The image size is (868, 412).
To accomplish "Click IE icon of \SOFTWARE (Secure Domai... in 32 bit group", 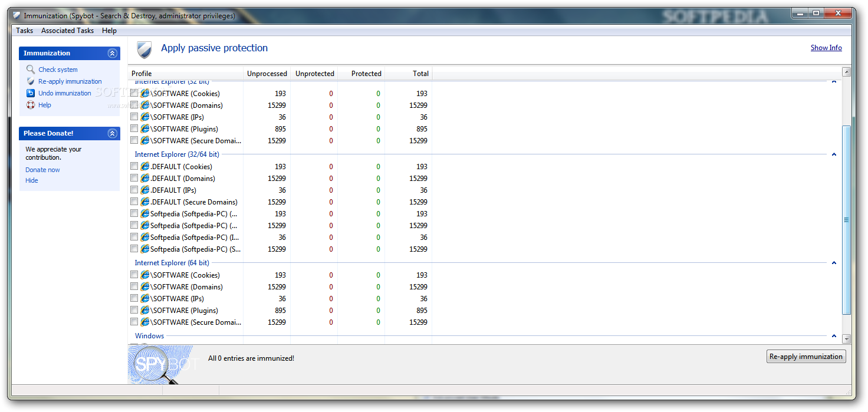I will pos(145,140).
